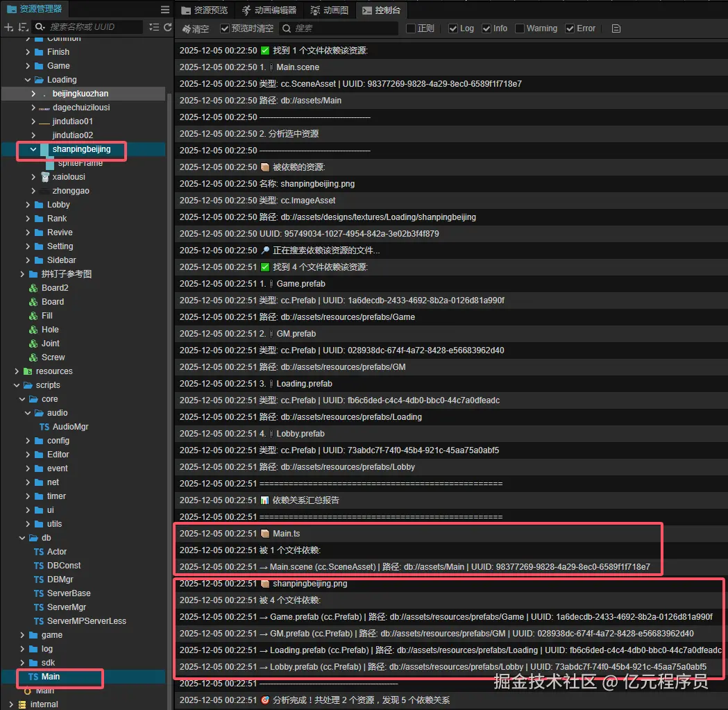The height and width of the screenshot is (710, 728).
Task: Open the assets panel hamburger menu
Action: (164, 10)
